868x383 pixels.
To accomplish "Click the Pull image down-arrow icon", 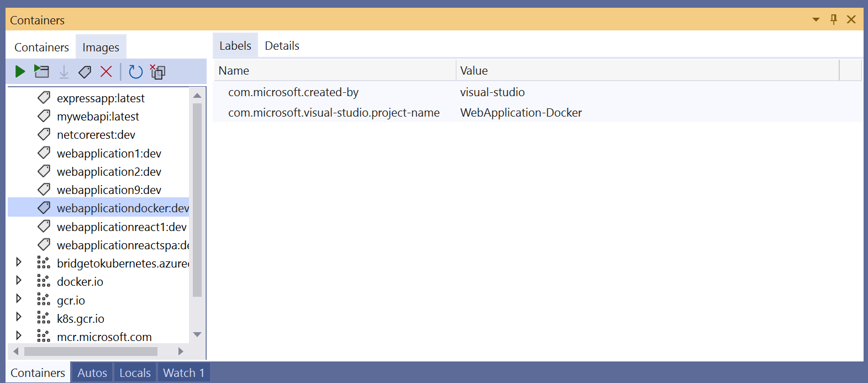I will (64, 72).
